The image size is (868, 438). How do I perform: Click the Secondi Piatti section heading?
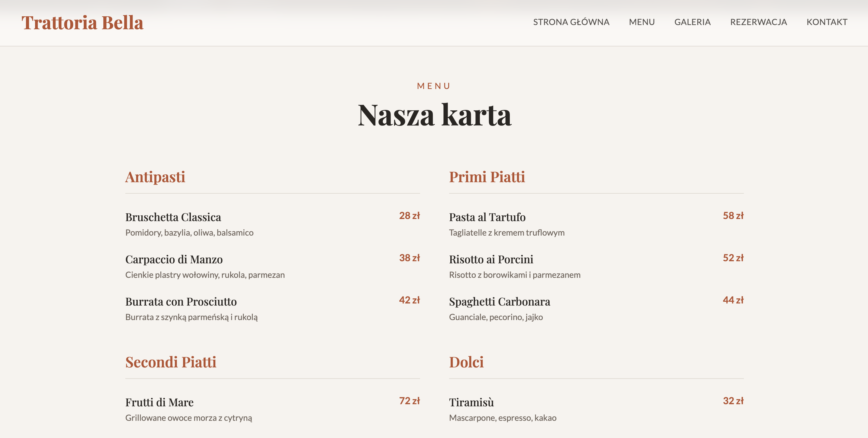[x=171, y=362]
